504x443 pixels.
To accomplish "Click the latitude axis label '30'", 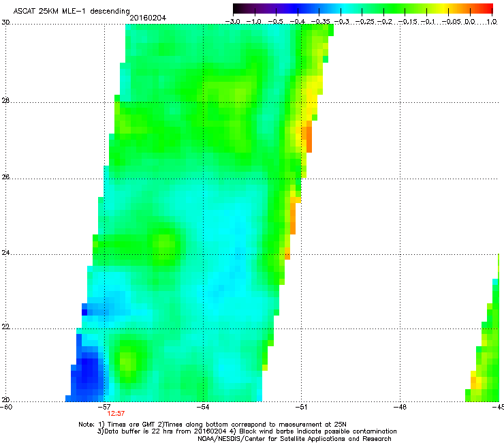I will 5,22.
